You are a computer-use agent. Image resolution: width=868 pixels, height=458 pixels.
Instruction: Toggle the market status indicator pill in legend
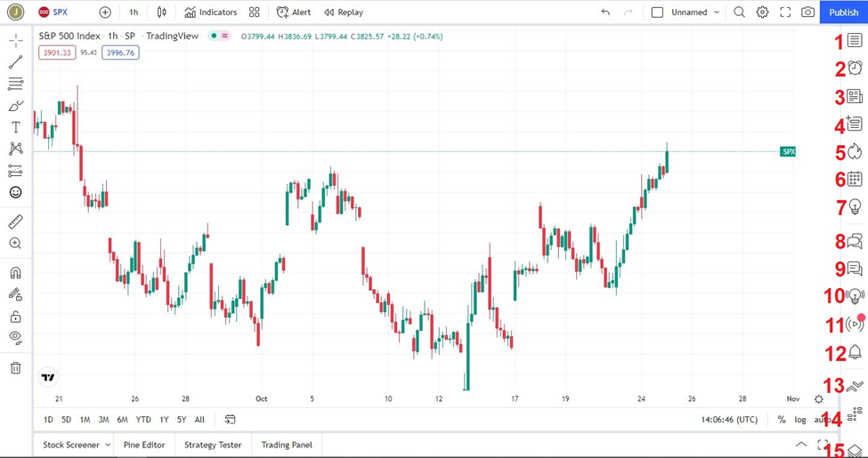[x=220, y=36]
